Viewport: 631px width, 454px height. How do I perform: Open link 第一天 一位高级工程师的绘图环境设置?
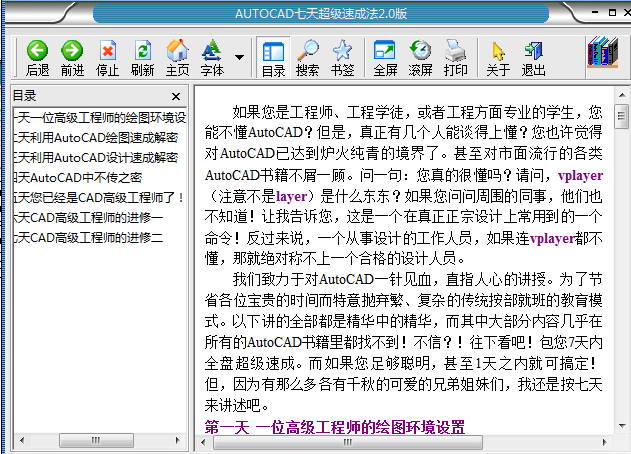click(x=335, y=427)
